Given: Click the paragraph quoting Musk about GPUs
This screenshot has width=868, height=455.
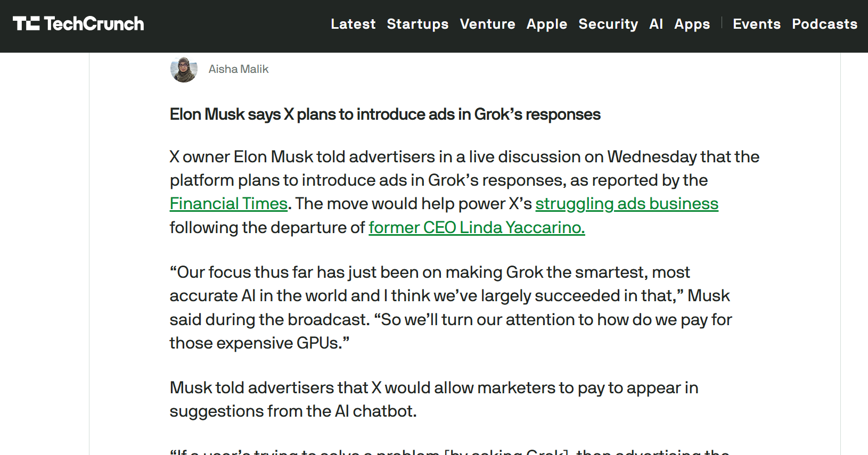Looking at the screenshot, I should coord(451,308).
